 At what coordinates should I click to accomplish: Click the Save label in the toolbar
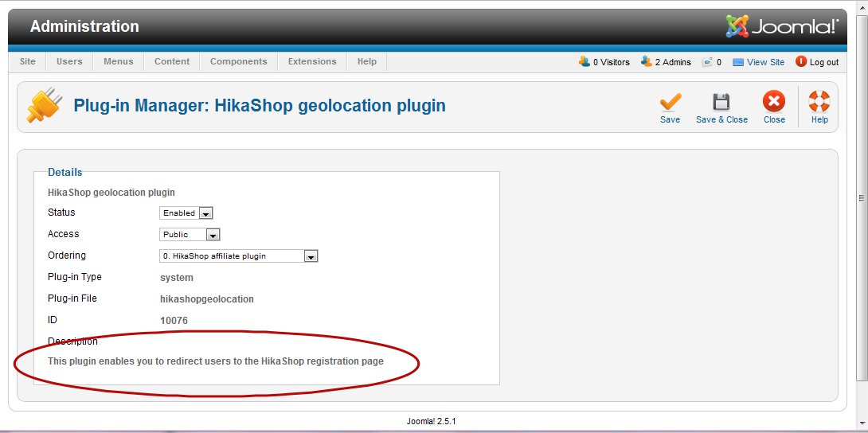coord(670,119)
